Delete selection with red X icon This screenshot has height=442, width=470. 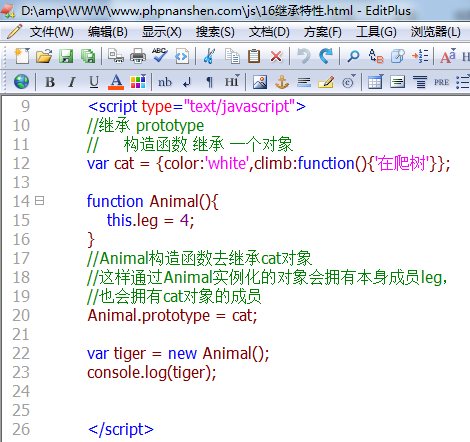pos(276,56)
